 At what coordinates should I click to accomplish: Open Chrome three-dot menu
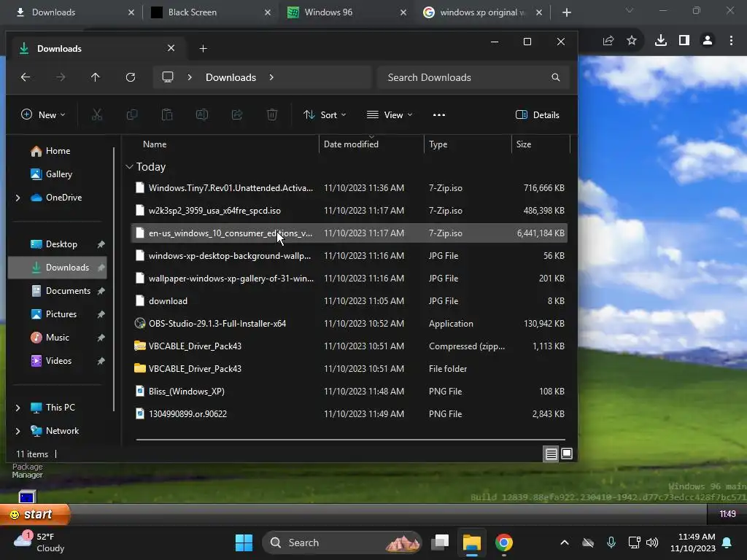click(731, 41)
